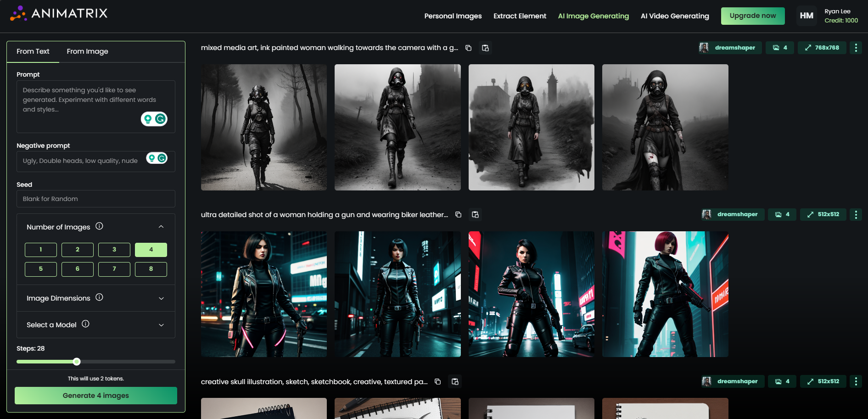Image resolution: width=868 pixels, height=419 pixels.
Task: Click the Select a Model info icon
Action: 85,324
